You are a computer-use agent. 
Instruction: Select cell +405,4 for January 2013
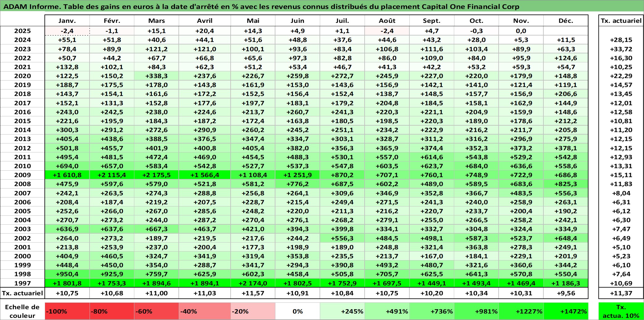click(67, 139)
